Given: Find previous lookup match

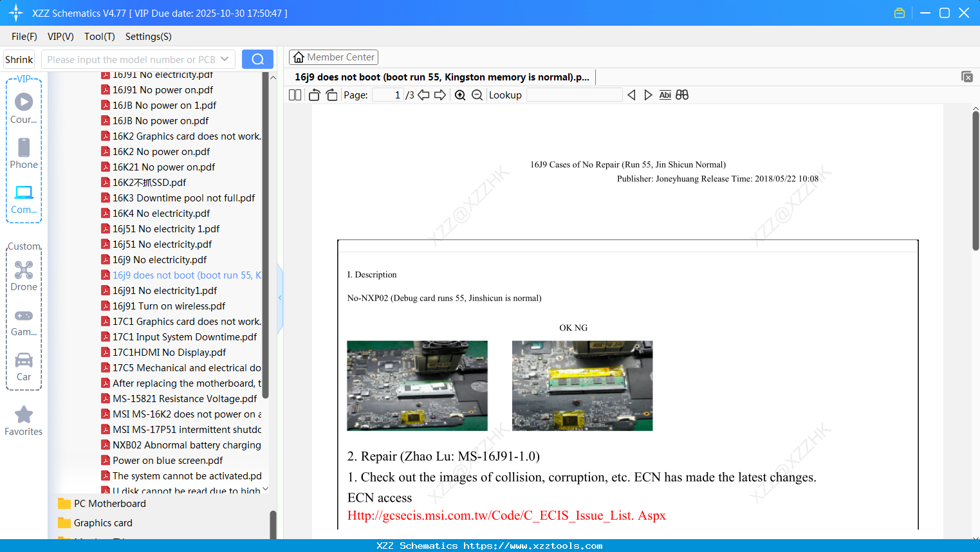Looking at the screenshot, I should [x=631, y=95].
